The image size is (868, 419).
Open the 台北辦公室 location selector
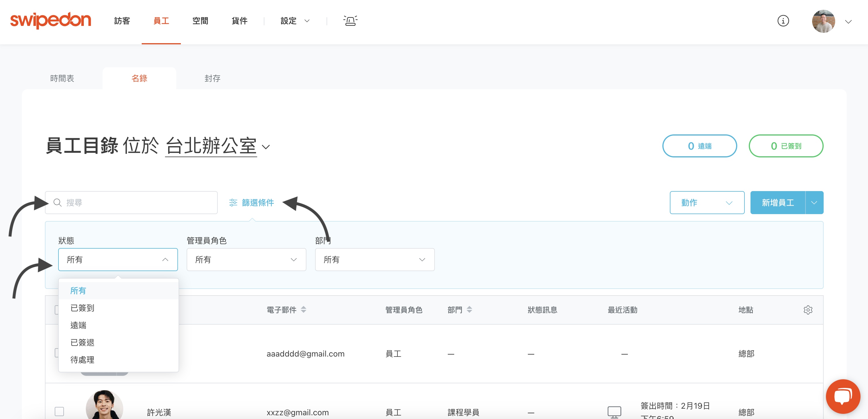[218, 146]
